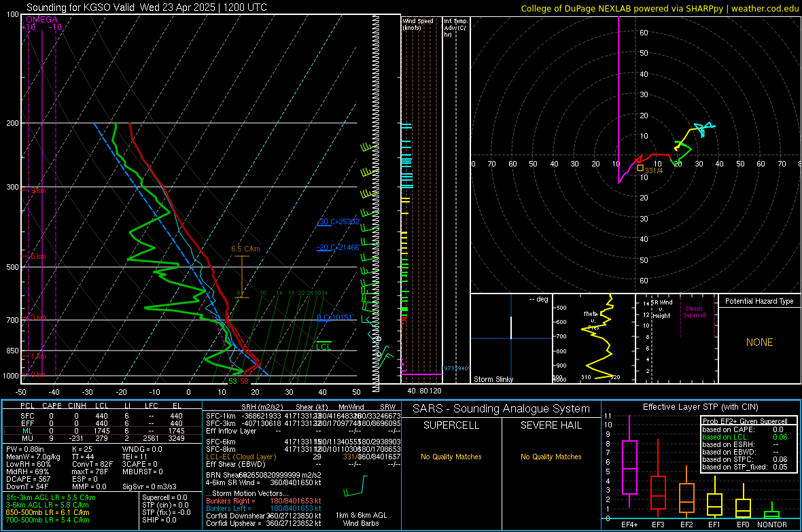Viewport: 802px width, 532px height.
Task: Click the Effective Layer STP (with CIN) title
Action: pyautogui.click(x=700, y=407)
